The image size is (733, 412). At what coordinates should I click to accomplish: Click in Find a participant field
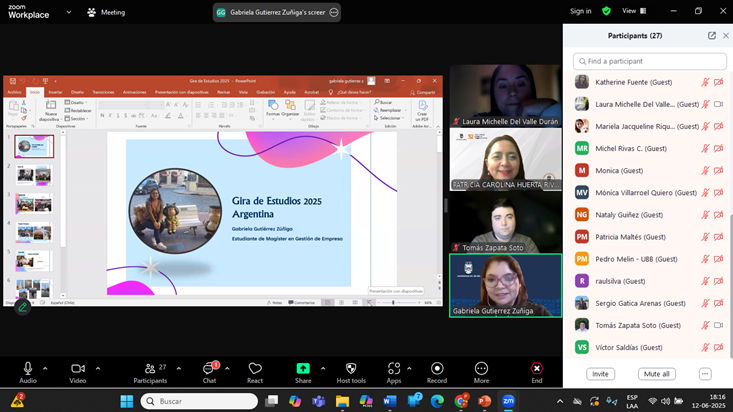pyautogui.click(x=650, y=61)
